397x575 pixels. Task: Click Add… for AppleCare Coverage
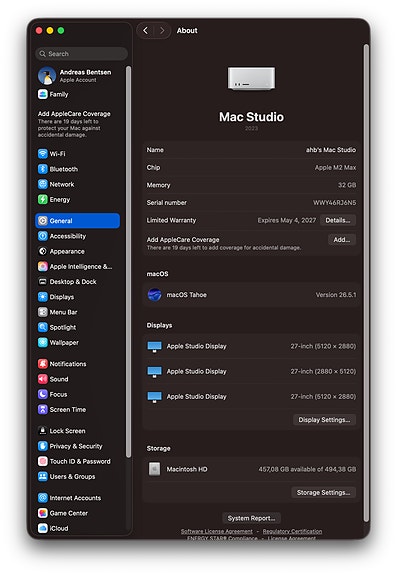coord(342,240)
